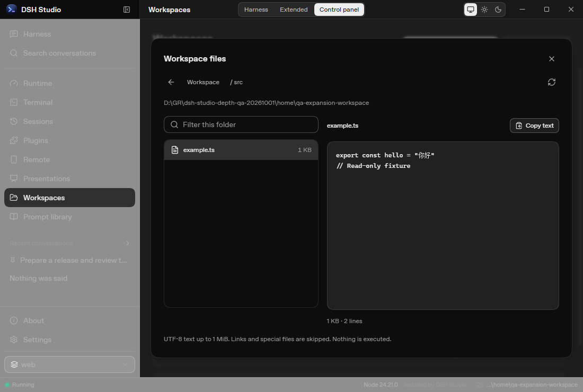
Task: Open Search conversations in sidebar
Action: coord(70,53)
